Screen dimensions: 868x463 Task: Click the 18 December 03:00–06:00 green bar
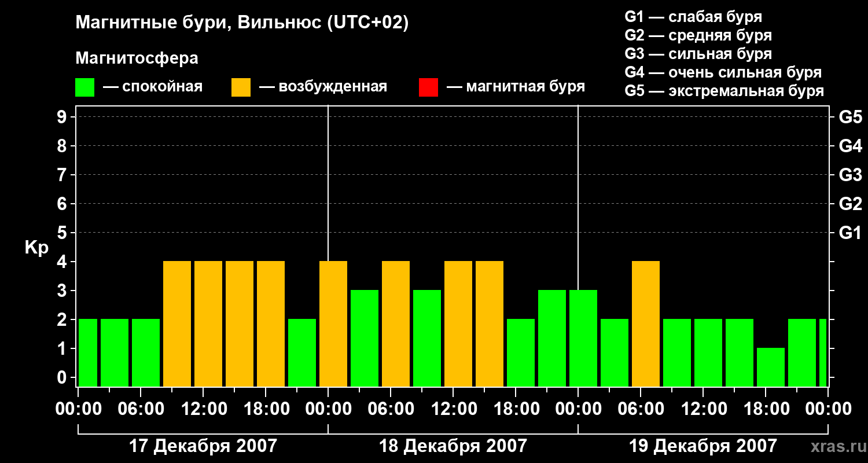tap(365, 339)
